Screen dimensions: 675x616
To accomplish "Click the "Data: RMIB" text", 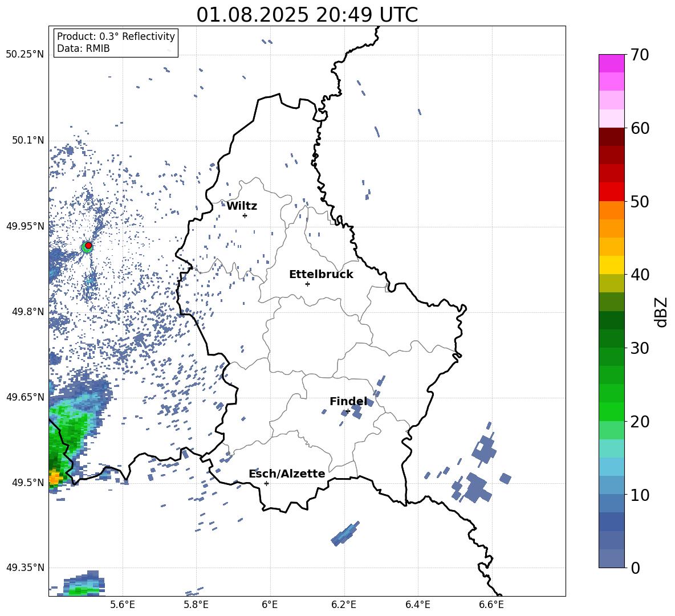I will pos(83,48).
